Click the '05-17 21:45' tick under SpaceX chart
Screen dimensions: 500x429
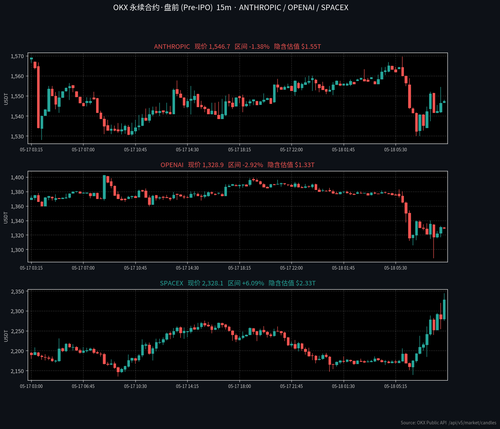click(291, 386)
